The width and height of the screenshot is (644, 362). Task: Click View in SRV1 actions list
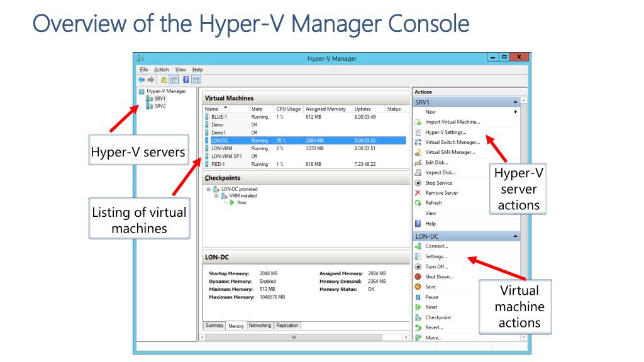coord(430,213)
